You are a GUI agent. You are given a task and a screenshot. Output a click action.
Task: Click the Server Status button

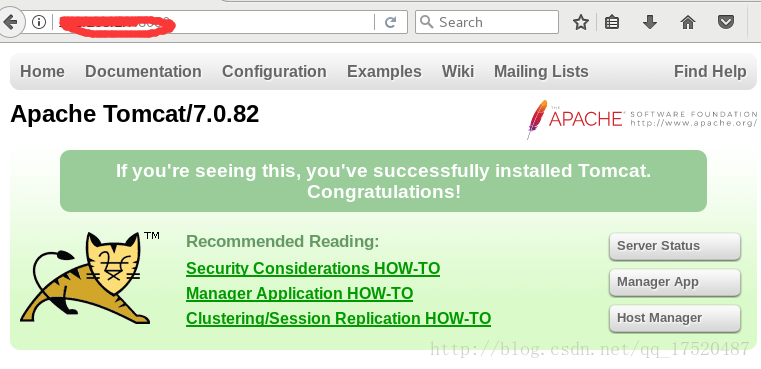coord(675,246)
